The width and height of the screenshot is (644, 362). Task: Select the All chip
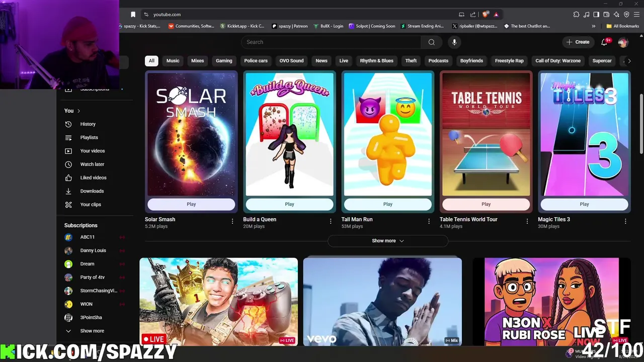click(151, 61)
